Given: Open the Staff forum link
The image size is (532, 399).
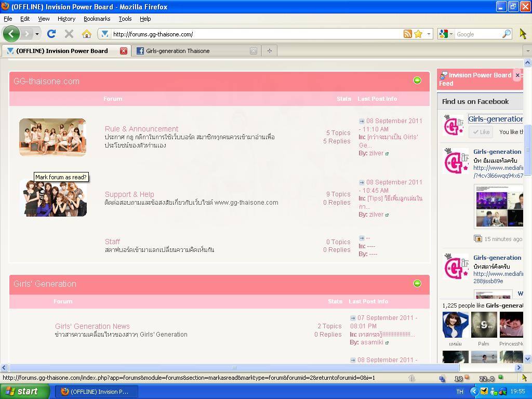Looking at the screenshot, I should pyautogui.click(x=112, y=242).
